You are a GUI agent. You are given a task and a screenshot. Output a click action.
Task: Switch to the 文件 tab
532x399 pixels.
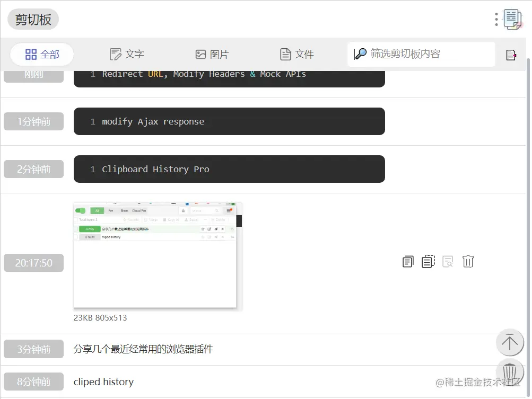297,54
